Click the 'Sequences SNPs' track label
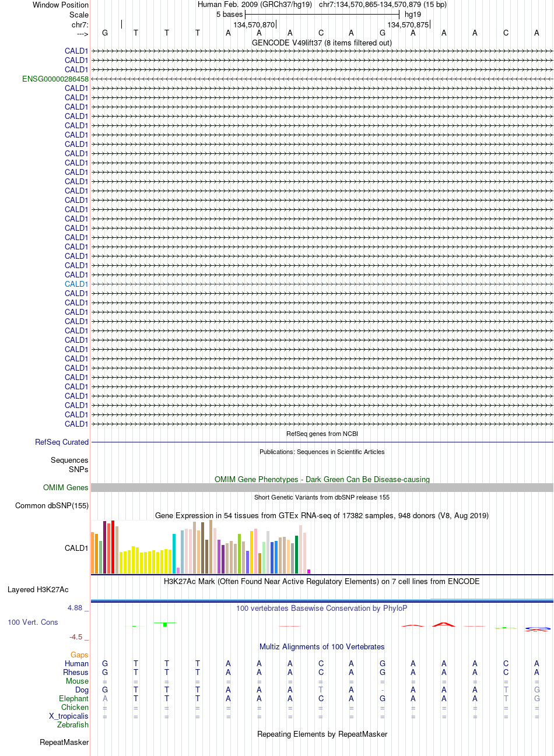The height and width of the screenshot is (756, 554). point(69,465)
